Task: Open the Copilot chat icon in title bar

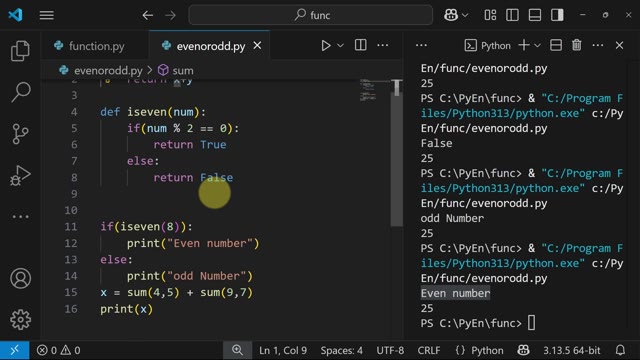Action: point(451,15)
